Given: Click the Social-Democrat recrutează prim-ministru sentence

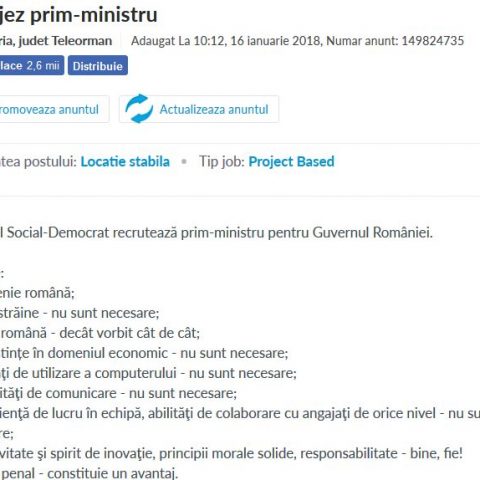Looking at the screenshot, I should click(x=216, y=232).
